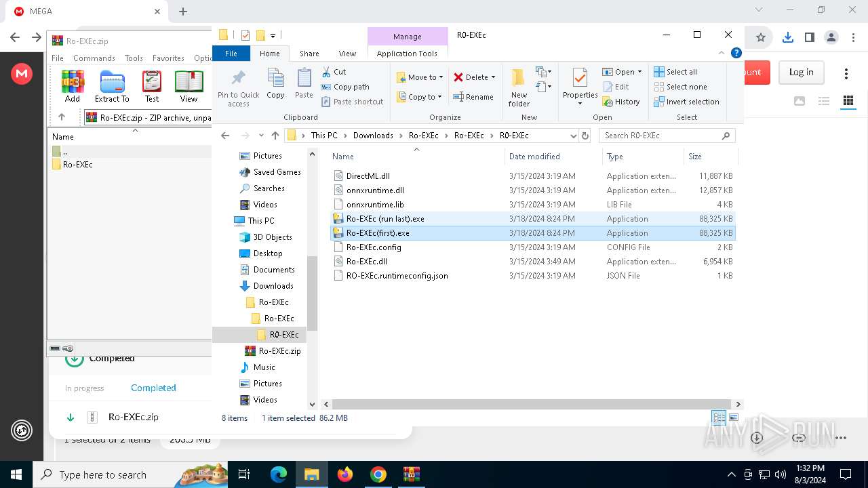868x488 pixels.
Task: Click Downloads in address breadcrumb
Action: [373, 136]
